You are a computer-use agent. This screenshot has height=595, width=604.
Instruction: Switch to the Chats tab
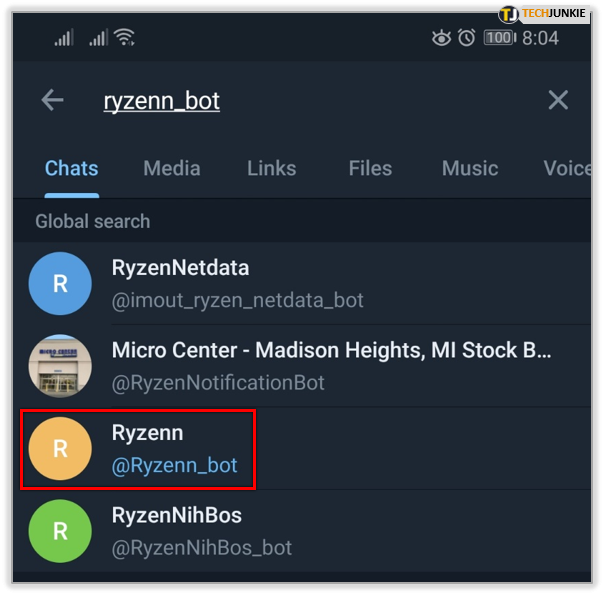click(x=72, y=168)
